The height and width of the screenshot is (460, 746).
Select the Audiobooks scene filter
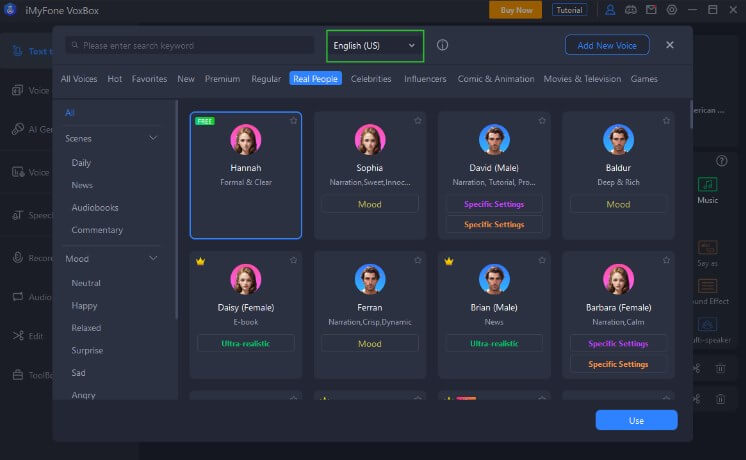[x=95, y=207]
